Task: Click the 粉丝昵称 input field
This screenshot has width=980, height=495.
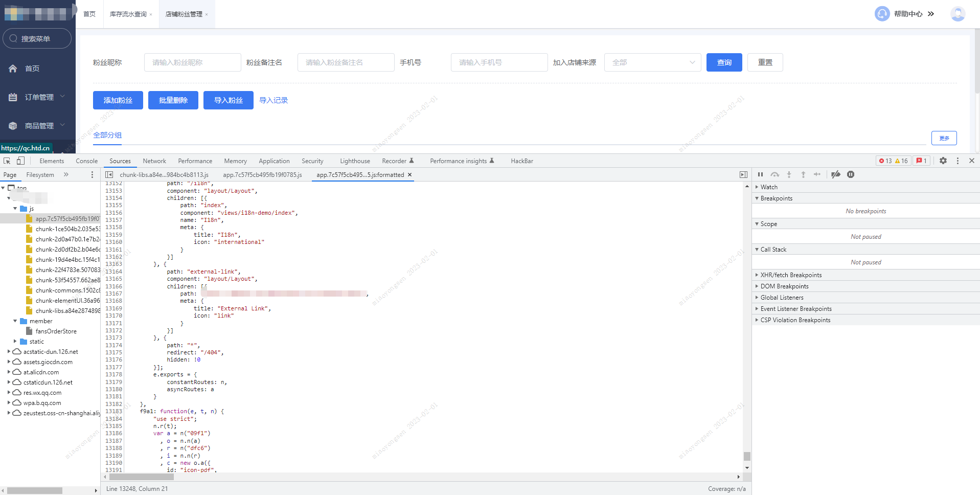Action: click(x=193, y=62)
